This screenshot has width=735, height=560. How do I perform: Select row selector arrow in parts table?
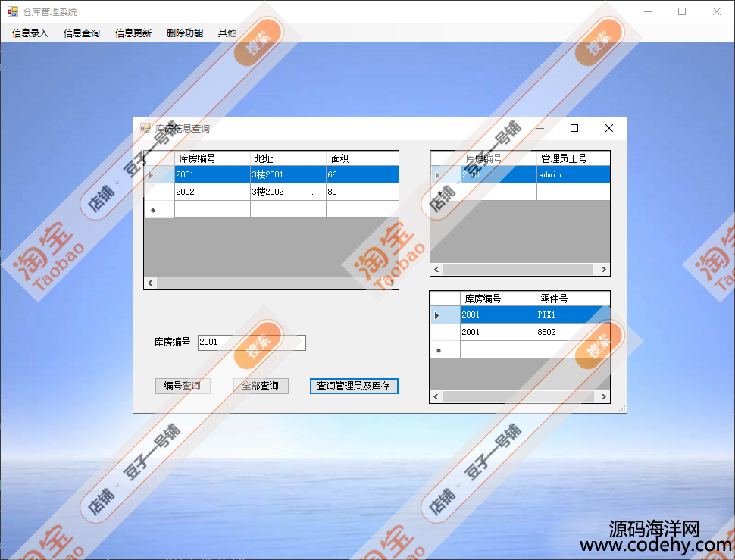point(446,314)
